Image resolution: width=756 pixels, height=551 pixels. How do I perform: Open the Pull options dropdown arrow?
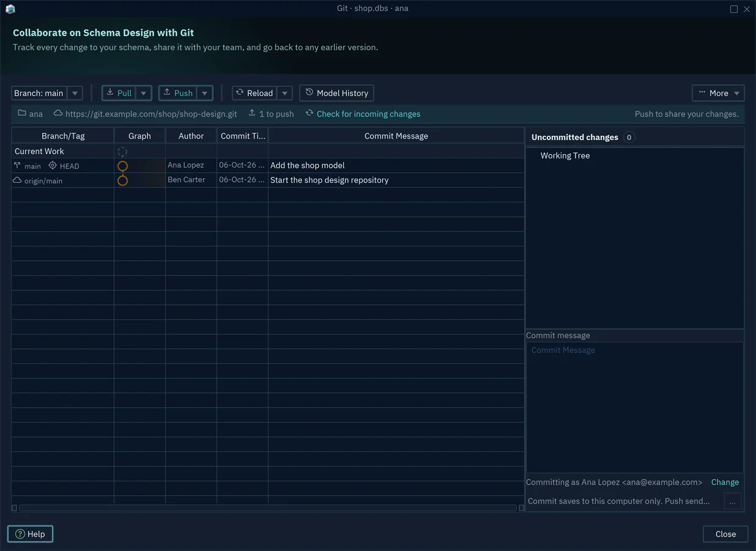tap(144, 93)
